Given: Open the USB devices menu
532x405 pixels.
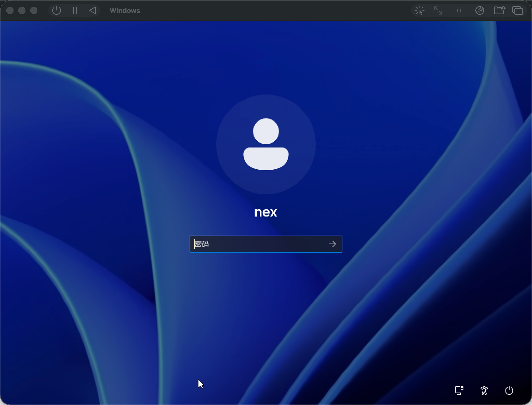Looking at the screenshot, I should pos(459,11).
